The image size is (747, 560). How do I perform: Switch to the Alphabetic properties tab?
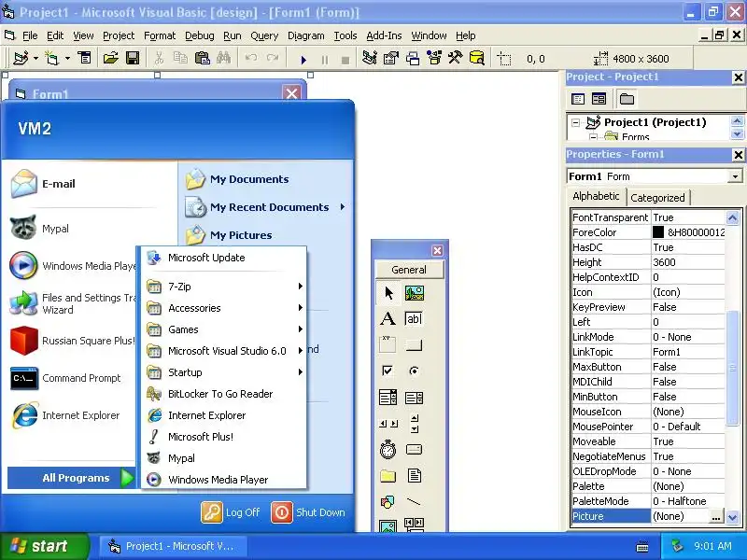[x=596, y=196]
